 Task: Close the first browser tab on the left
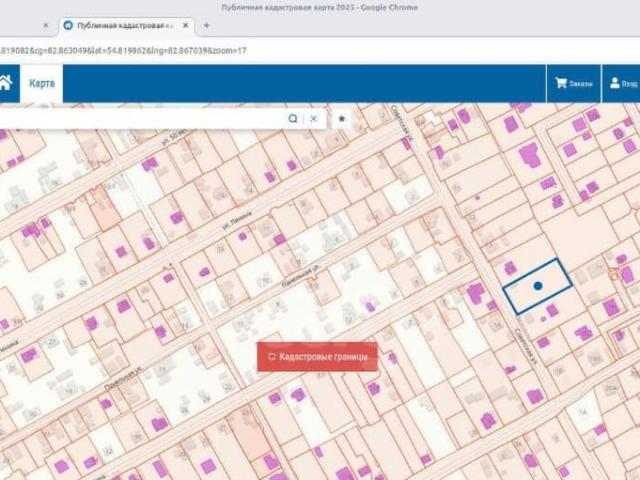pyautogui.click(x=45, y=25)
